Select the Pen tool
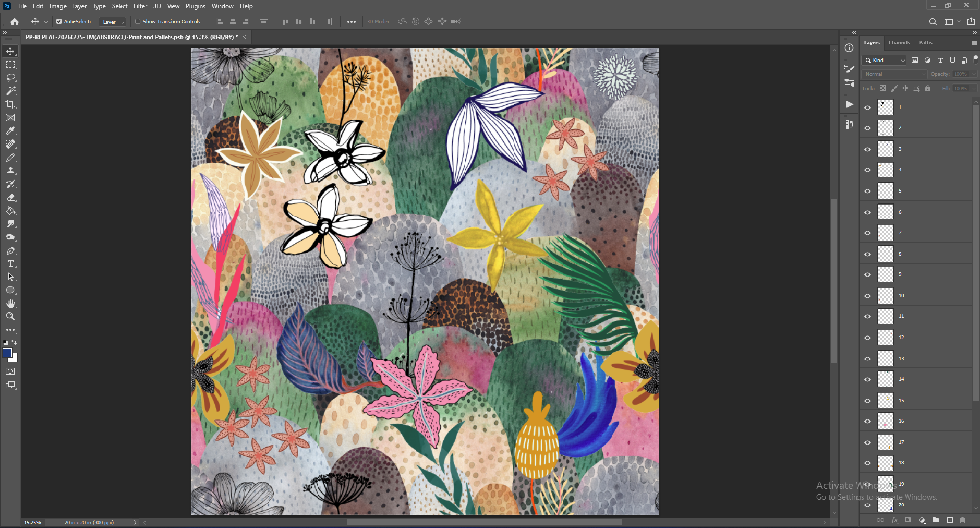980x528 pixels. click(11, 251)
